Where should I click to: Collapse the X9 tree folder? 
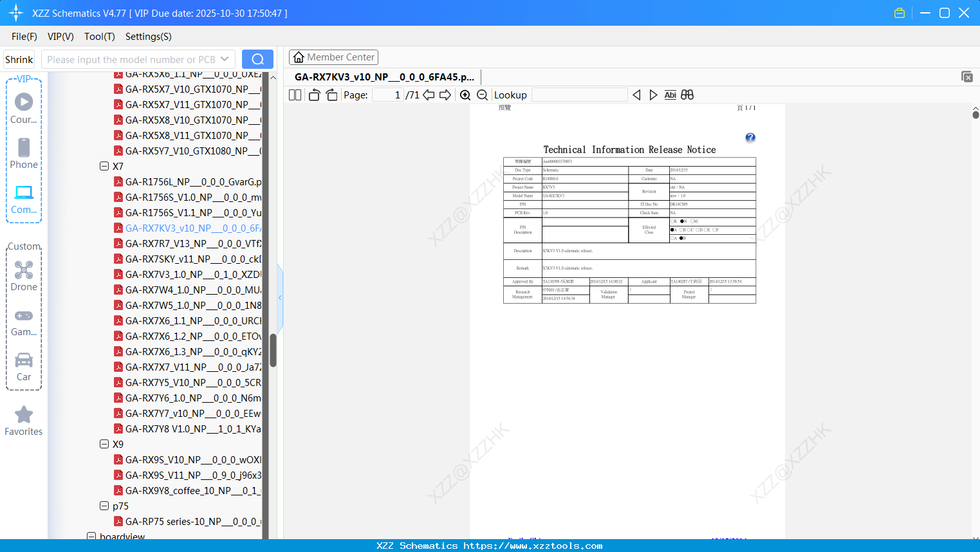[x=104, y=444]
